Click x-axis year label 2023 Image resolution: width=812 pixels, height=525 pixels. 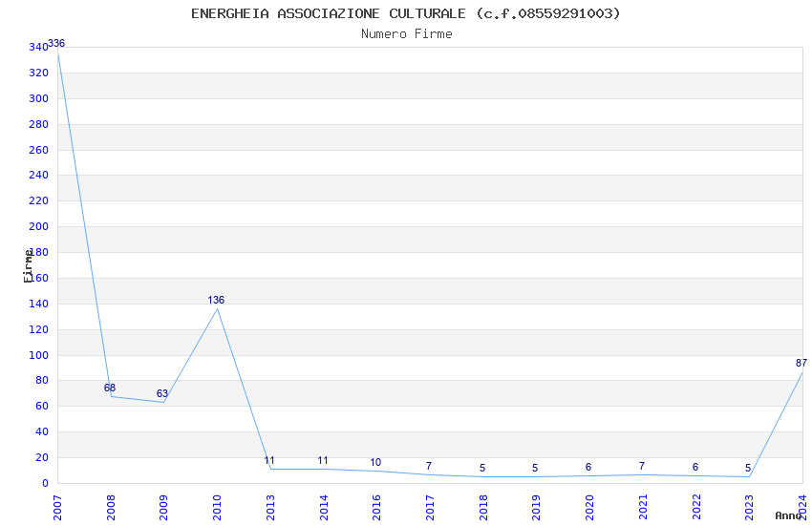point(749,508)
